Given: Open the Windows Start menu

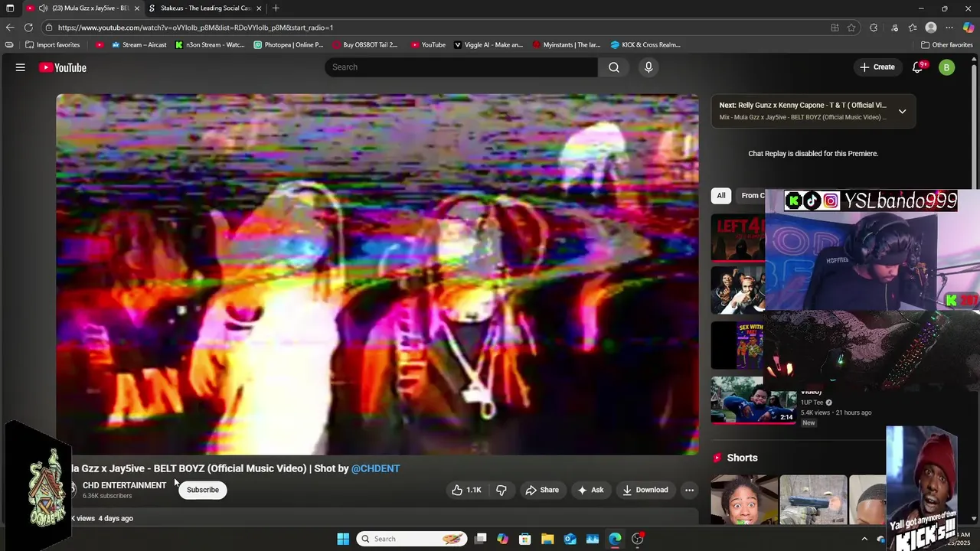Looking at the screenshot, I should click(x=343, y=539).
